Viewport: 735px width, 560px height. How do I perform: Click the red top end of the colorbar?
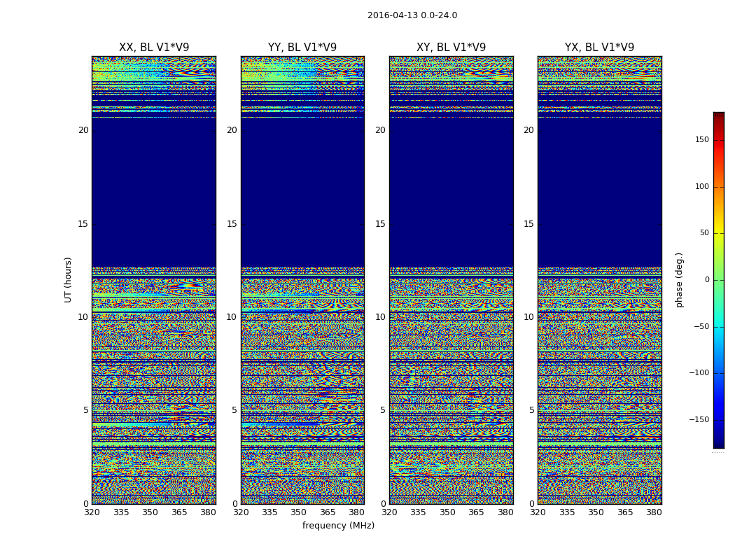[x=718, y=116]
